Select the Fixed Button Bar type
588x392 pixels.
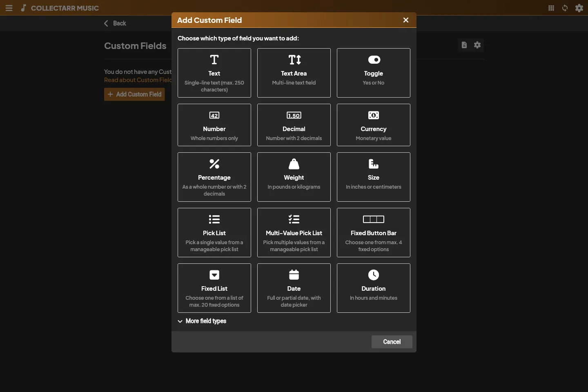[374, 232]
